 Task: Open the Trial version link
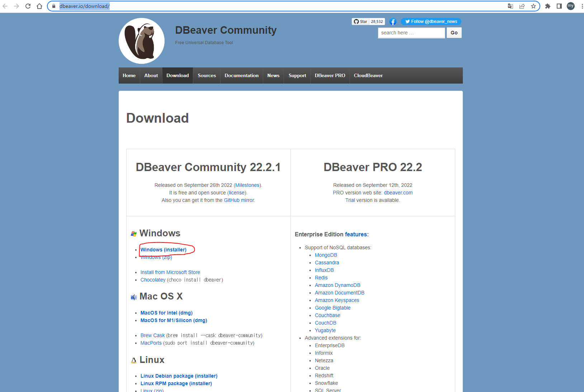pos(350,200)
